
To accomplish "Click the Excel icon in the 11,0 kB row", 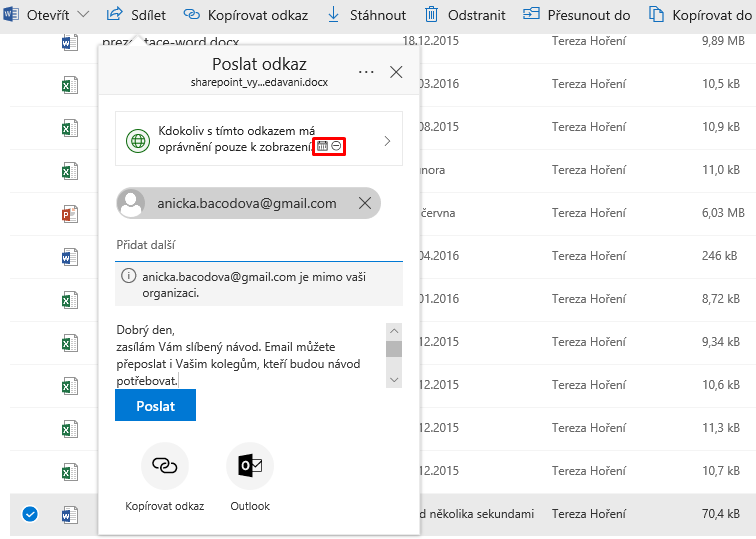I will pyautogui.click(x=70, y=171).
